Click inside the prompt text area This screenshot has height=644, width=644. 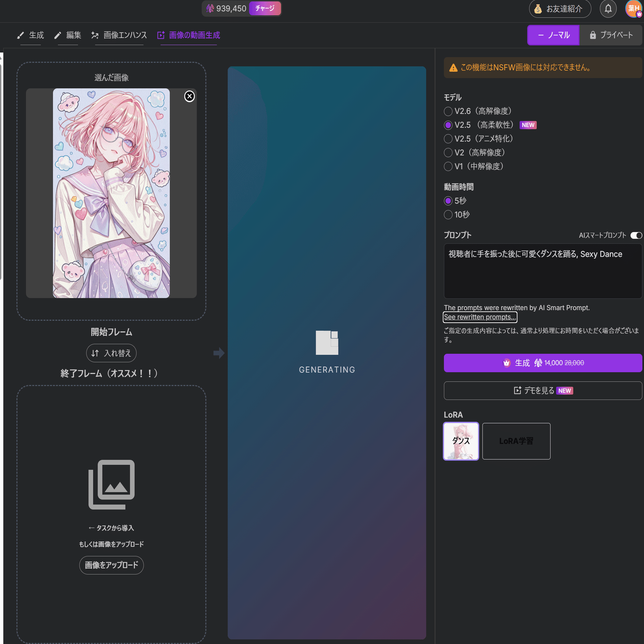(542, 271)
